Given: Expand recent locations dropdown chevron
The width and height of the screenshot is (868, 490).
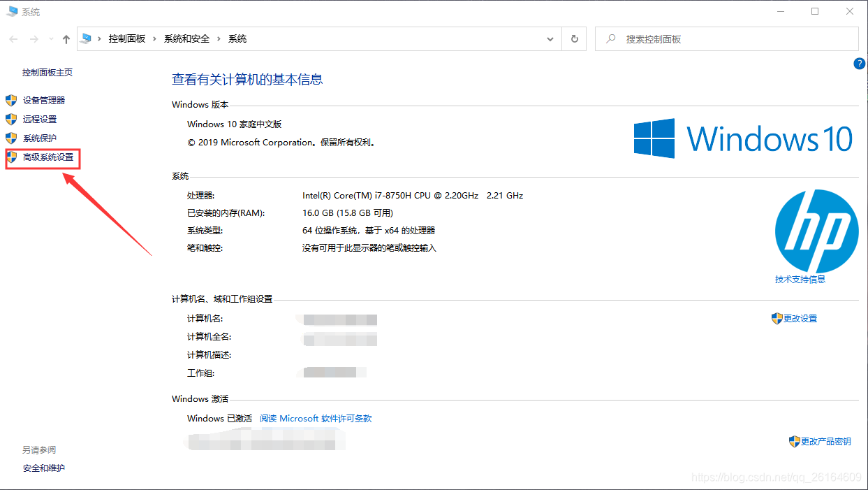Looking at the screenshot, I should (x=50, y=40).
